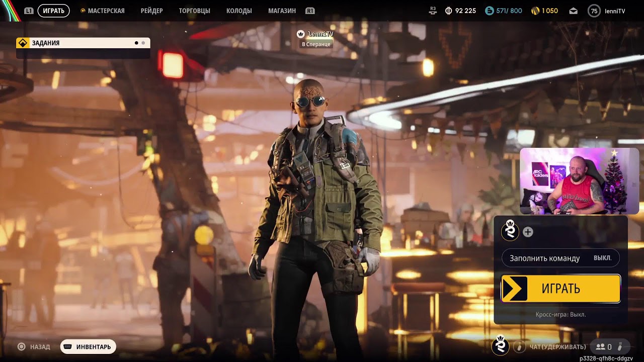Click the В Сперанце location label
This screenshot has width=644, height=362.
(316, 44)
